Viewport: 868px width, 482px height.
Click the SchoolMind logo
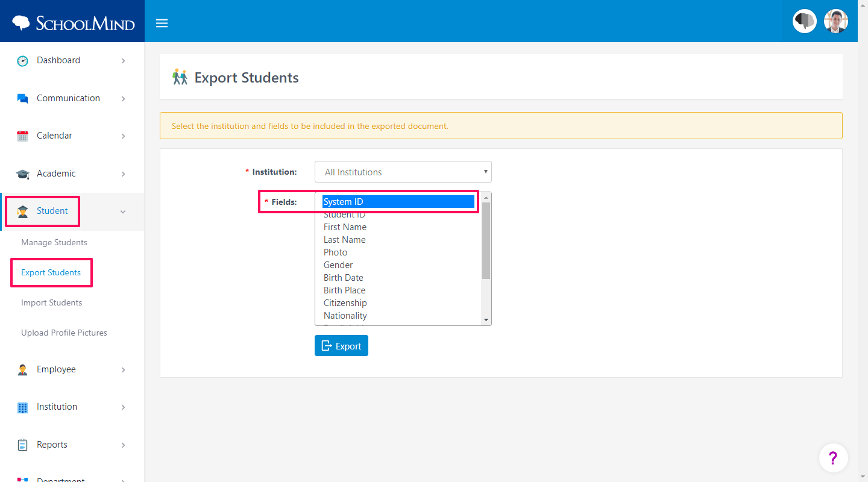coord(74,23)
